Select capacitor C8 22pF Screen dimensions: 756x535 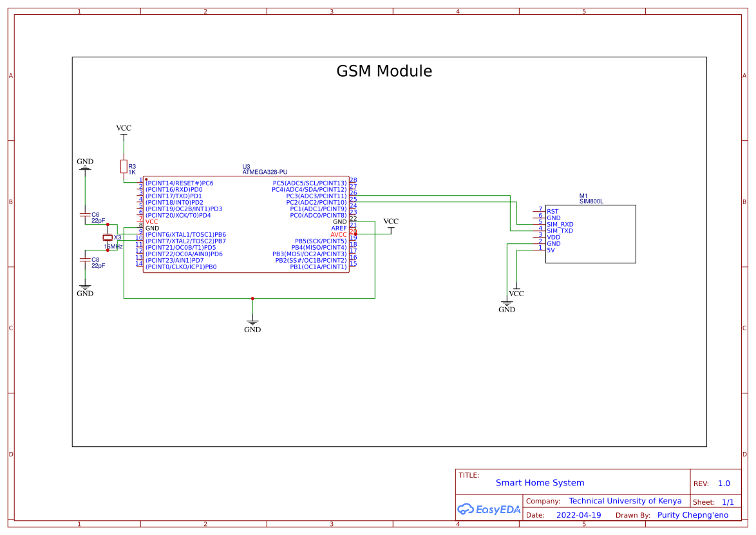click(86, 260)
